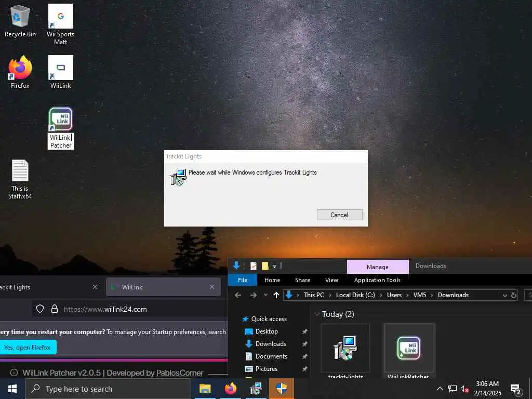Open the Share ribbon tab
The height and width of the screenshot is (399, 532).
(x=302, y=280)
